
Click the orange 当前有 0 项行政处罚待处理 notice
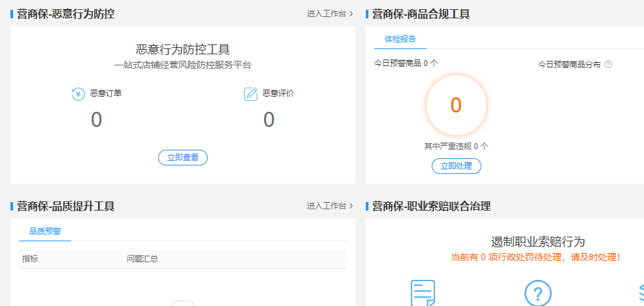536,258
